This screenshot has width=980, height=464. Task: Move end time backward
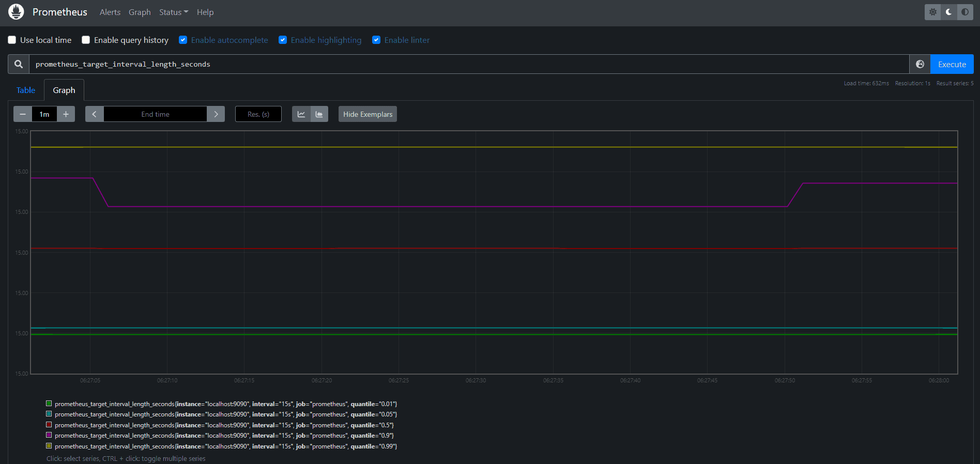95,114
